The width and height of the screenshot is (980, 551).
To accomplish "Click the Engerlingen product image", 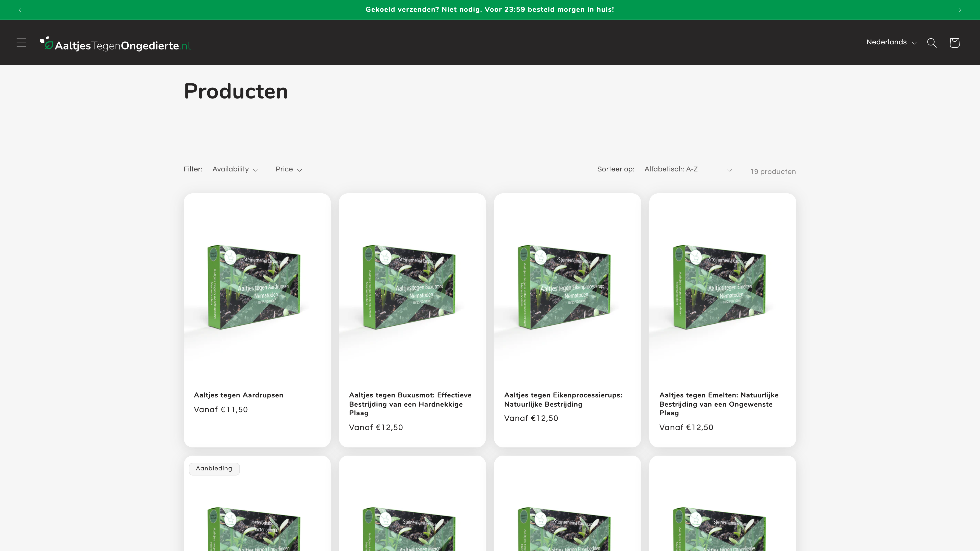I will point(254,531).
